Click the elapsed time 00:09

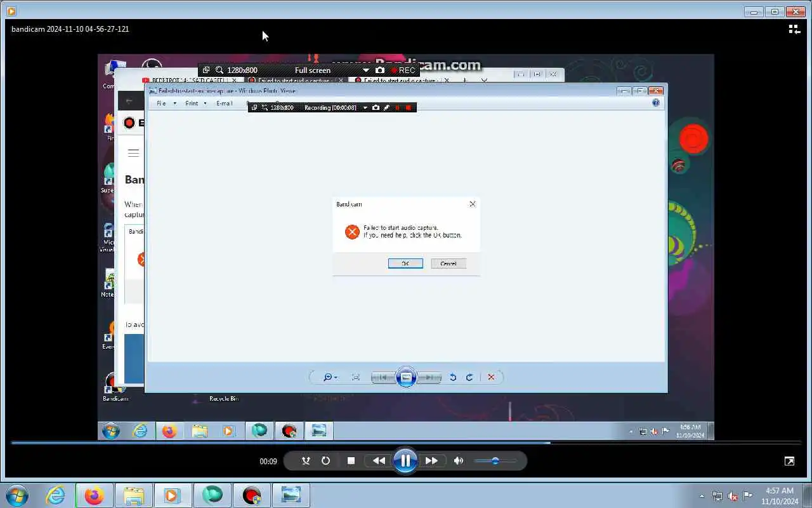[268, 462]
